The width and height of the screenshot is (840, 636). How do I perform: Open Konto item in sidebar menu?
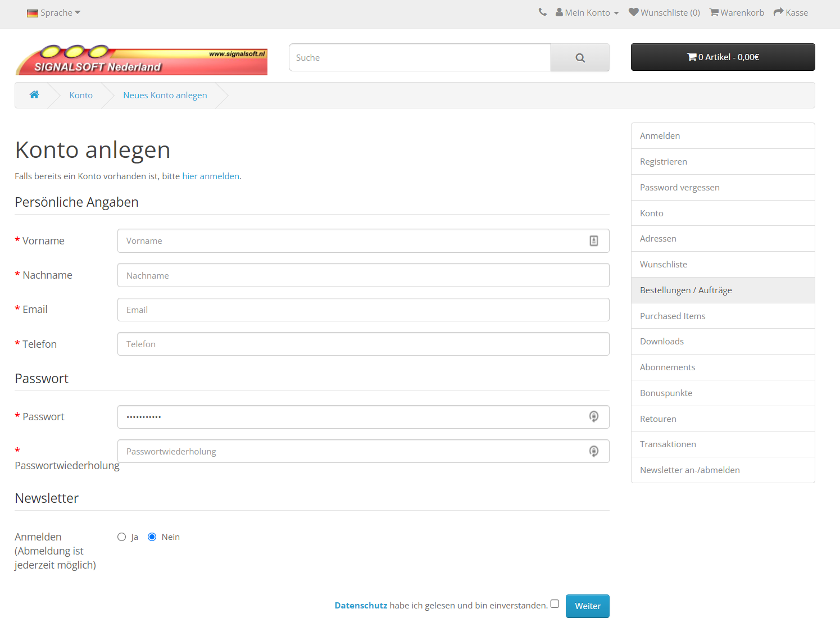(723, 213)
